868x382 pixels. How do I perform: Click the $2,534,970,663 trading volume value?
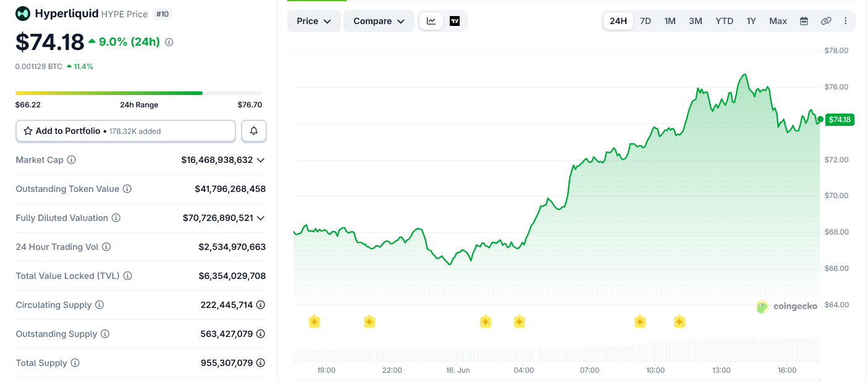pos(232,247)
